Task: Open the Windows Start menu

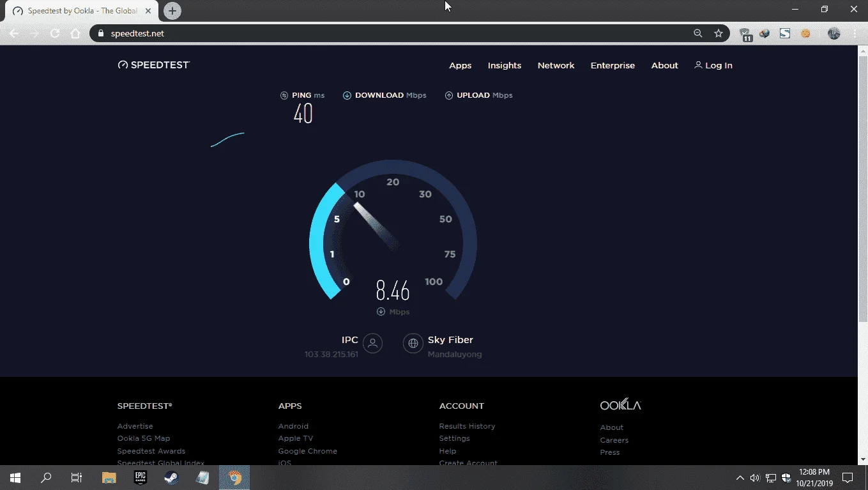Action: (x=15, y=477)
